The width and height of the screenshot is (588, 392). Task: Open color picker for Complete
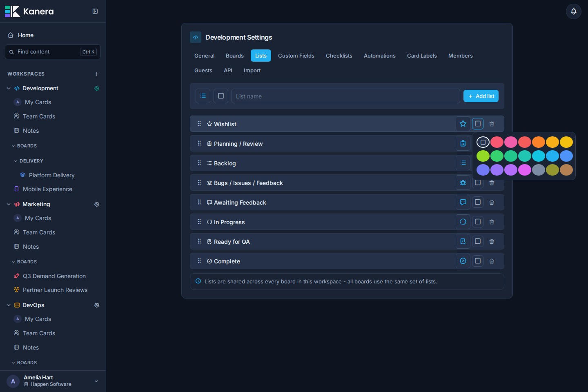(x=478, y=261)
